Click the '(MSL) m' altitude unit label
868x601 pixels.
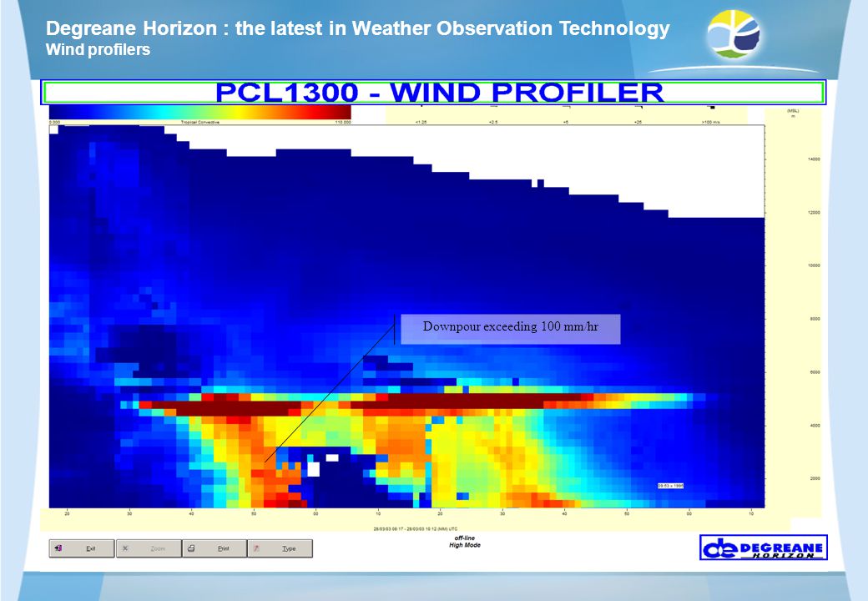[x=793, y=114]
